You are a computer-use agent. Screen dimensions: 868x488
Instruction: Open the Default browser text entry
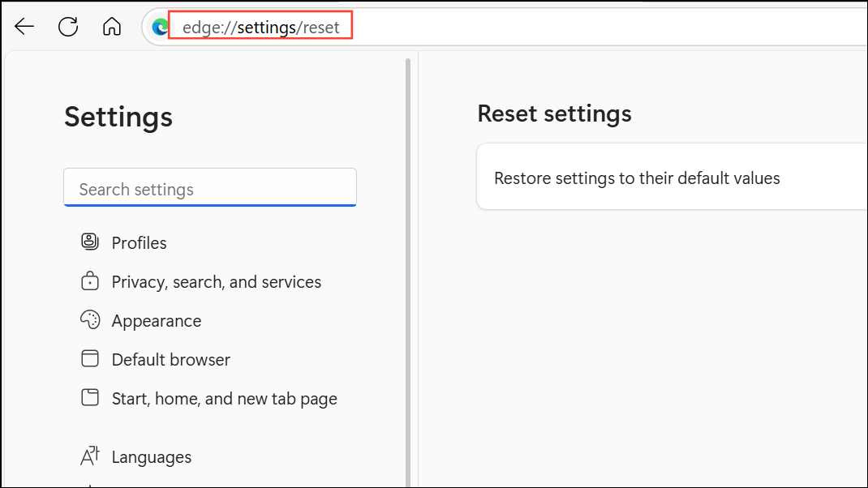click(x=170, y=360)
